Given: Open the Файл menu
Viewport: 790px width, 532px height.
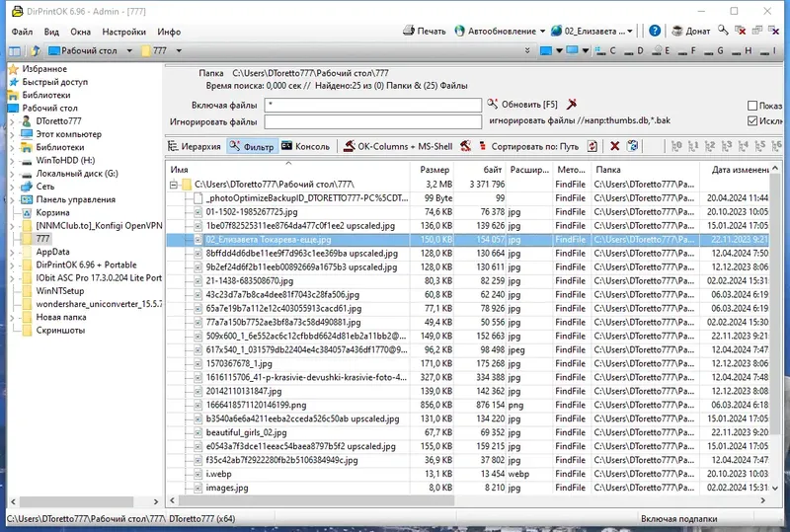Looking at the screenshot, I should 22,32.
